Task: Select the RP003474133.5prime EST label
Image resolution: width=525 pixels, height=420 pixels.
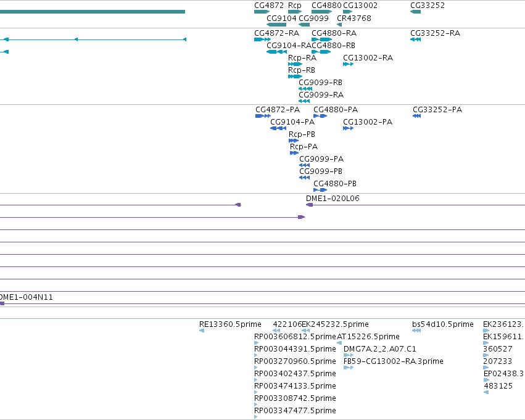Action: click(x=296, y=387)
